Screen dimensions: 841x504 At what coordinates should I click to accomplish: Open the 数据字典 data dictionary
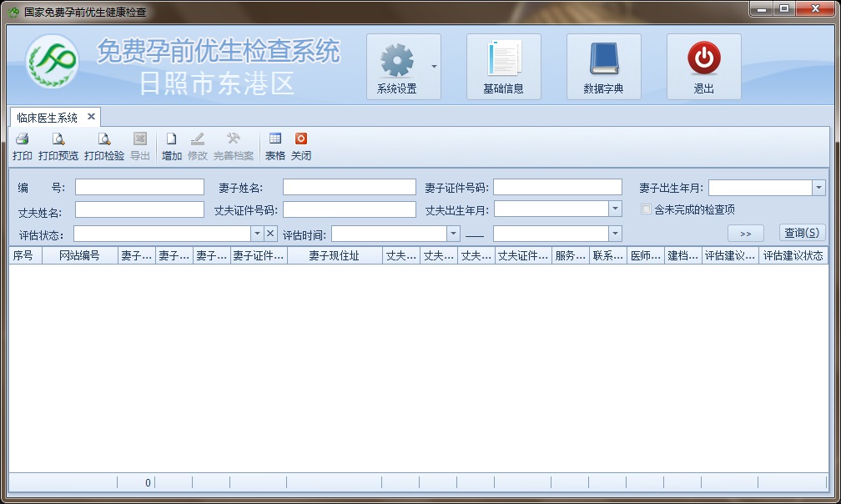[x=603, y=67]
